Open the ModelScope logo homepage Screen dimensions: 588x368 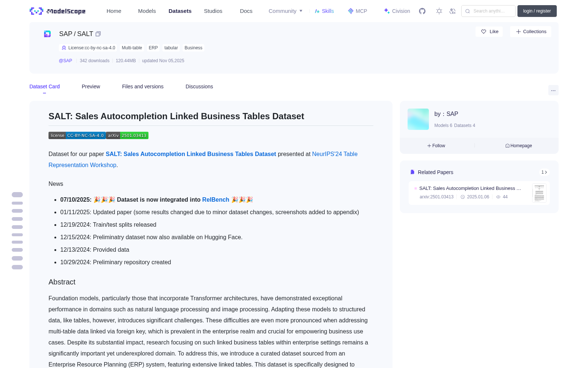[x=57, y=11]
